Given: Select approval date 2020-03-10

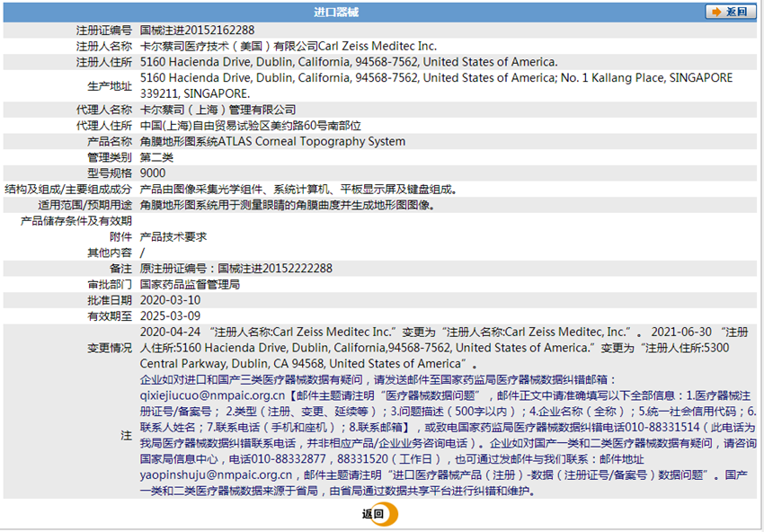Looking at the screenshot, I should (x=171, y=300).
